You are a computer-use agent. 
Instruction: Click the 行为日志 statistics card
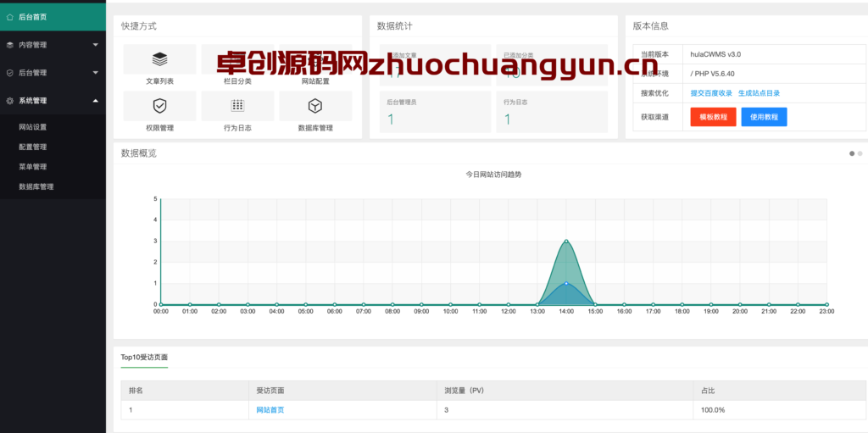click(552, 112)
